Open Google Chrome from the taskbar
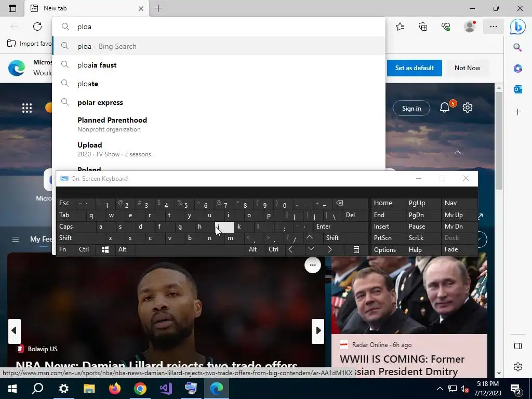 click(x=140, y=388)
